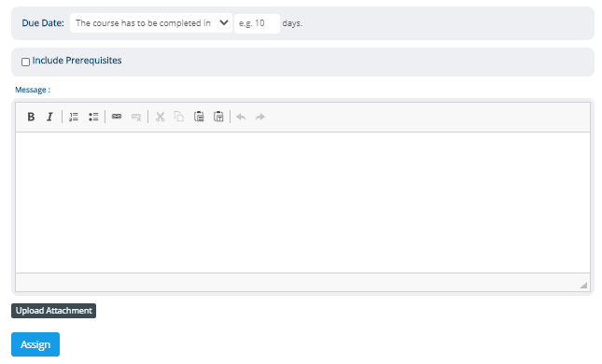Insert a numbered list
The width and height of the screenshot is (602, 364).
74,117
